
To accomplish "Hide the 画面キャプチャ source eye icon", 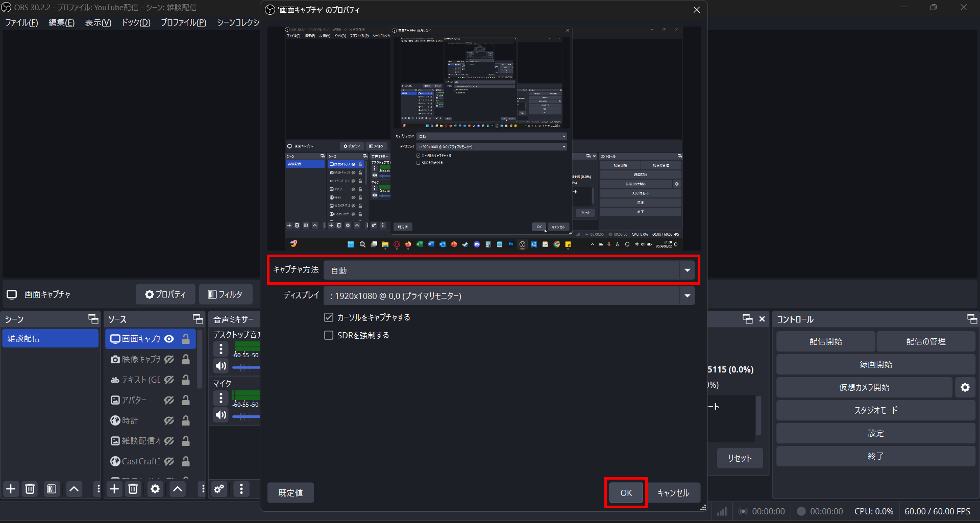I will click(x=169, y=339).
